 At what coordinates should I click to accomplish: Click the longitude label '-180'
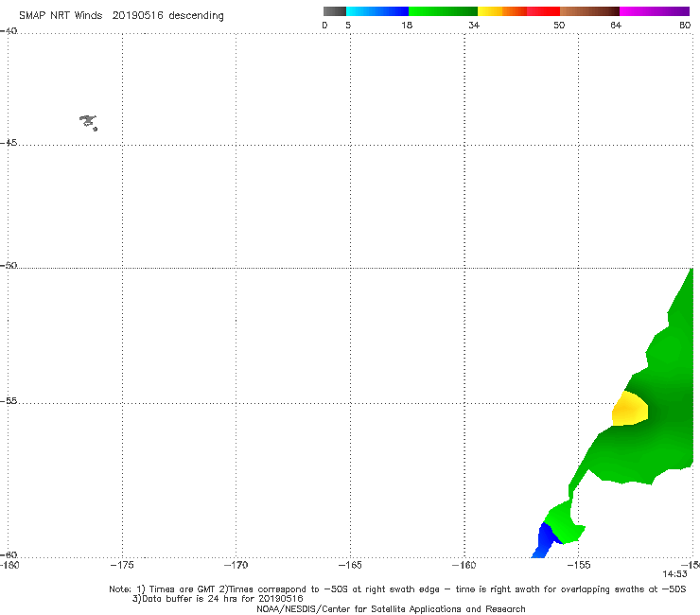[9, 566]
